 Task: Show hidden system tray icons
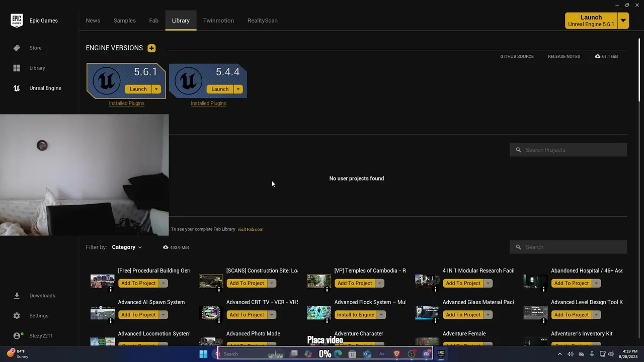[559, 354]
